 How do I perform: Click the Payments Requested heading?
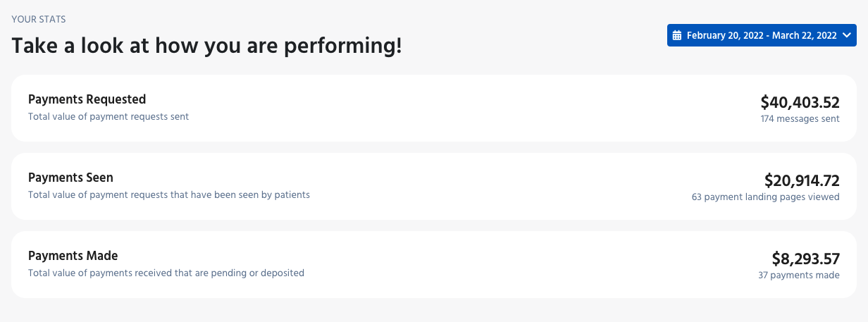pyautogui.click(x=87, y=99)
